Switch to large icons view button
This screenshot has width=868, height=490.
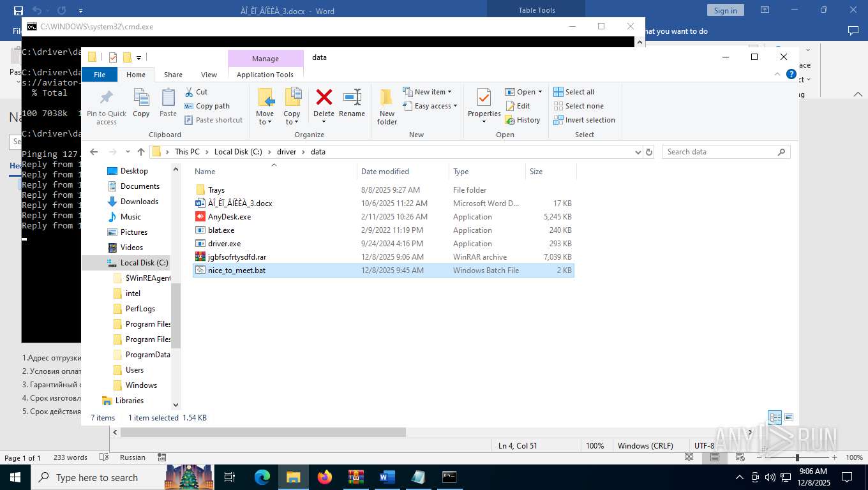coord(789,418)
